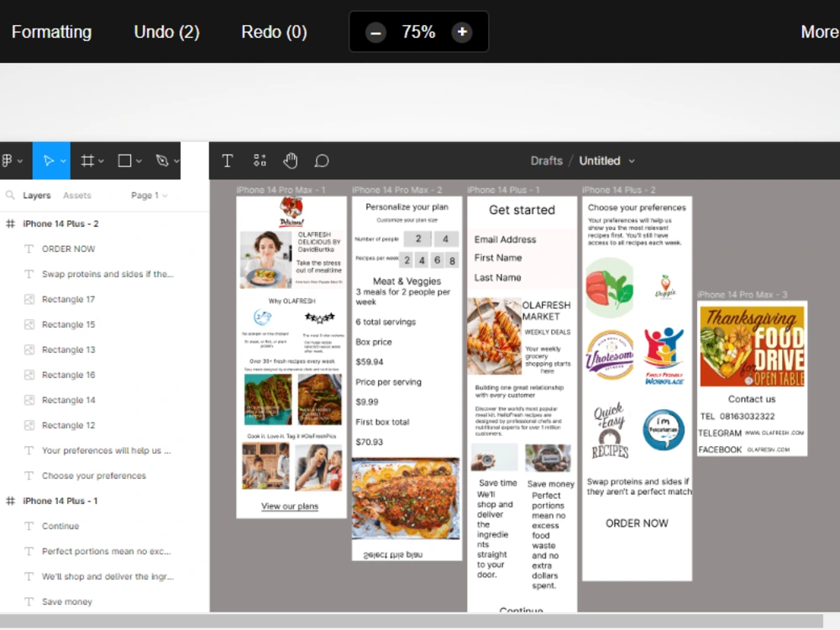Click image icon of Rectangle 12 layer
This screenshot has width=840, height=630.
pos(29,425)
